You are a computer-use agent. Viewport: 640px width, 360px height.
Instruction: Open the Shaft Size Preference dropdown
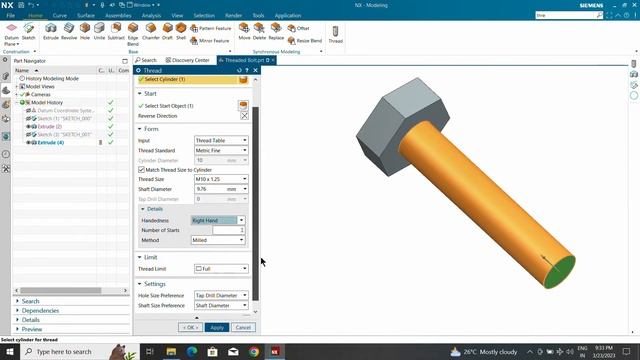coord(221,305)
